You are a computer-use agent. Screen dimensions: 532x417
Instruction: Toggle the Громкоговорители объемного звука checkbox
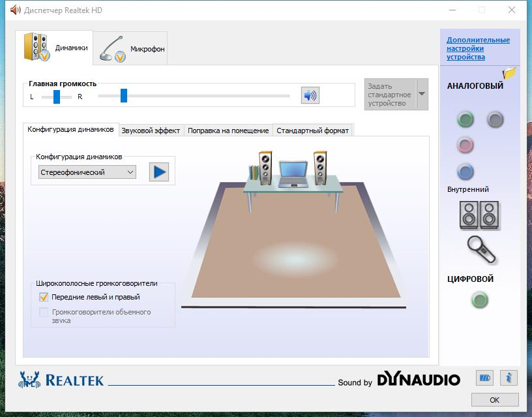pyautogui.click(x=44, y=313)
